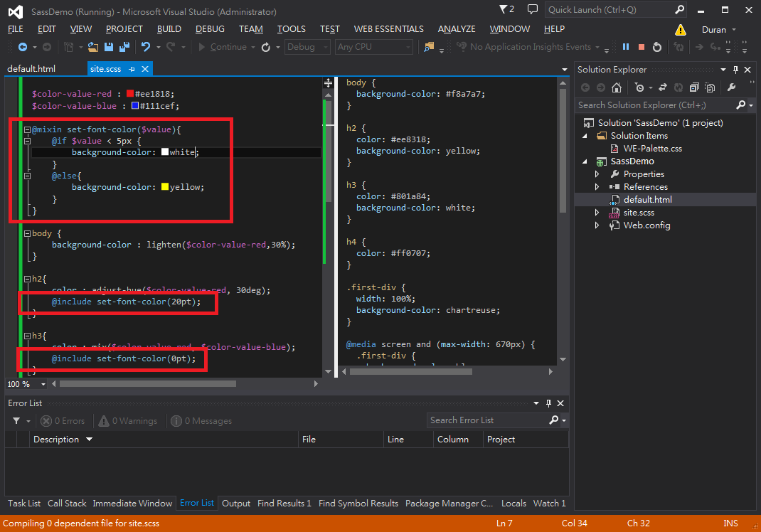761x532 pixels.
Task: Click the Error List filter funnel icon
Action: point(16,421)
